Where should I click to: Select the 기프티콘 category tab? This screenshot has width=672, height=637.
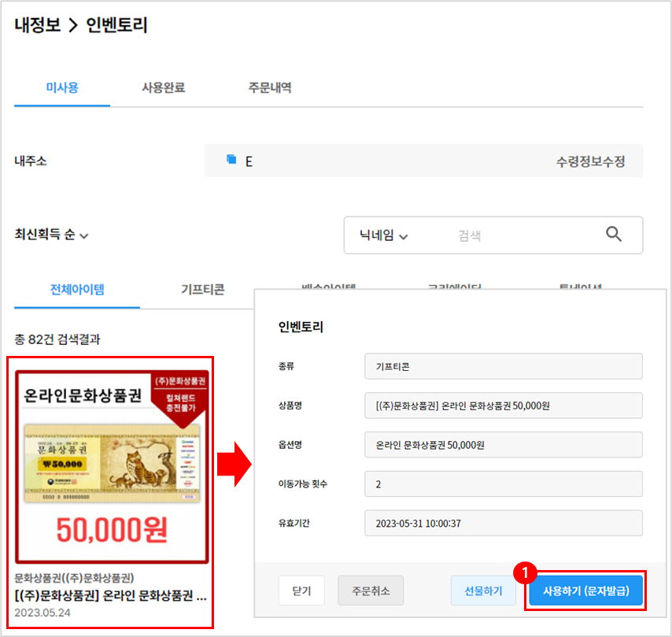click(x=203, y=290)
